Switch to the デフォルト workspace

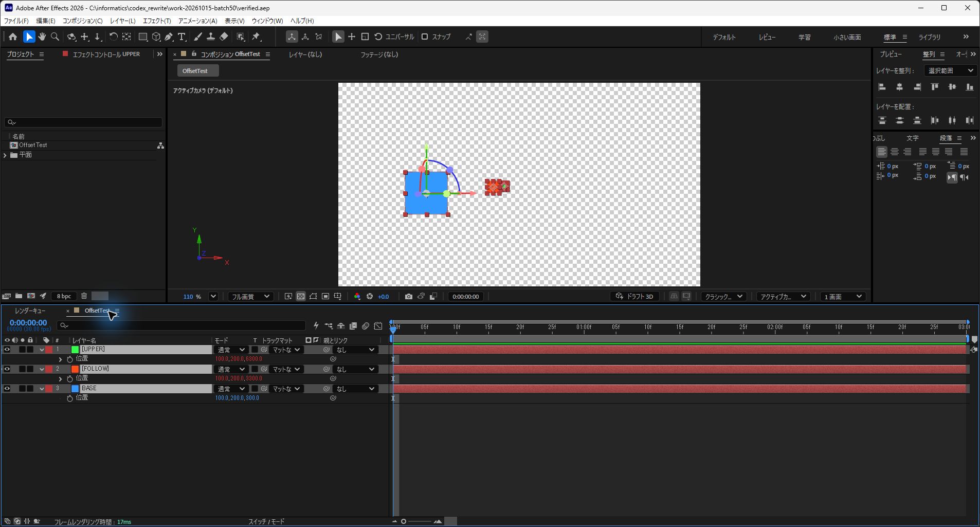[724, 37]
